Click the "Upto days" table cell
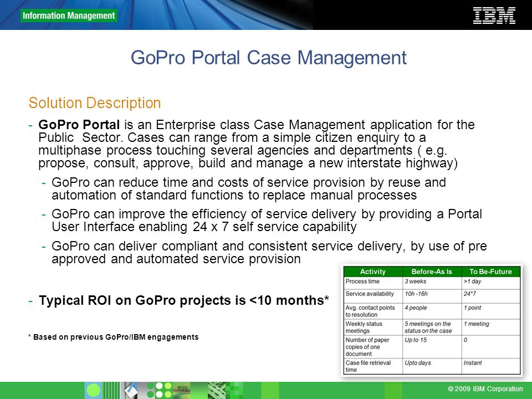Image resolution: width=532 pixels, height=399 pixels. tap(432, 366)
